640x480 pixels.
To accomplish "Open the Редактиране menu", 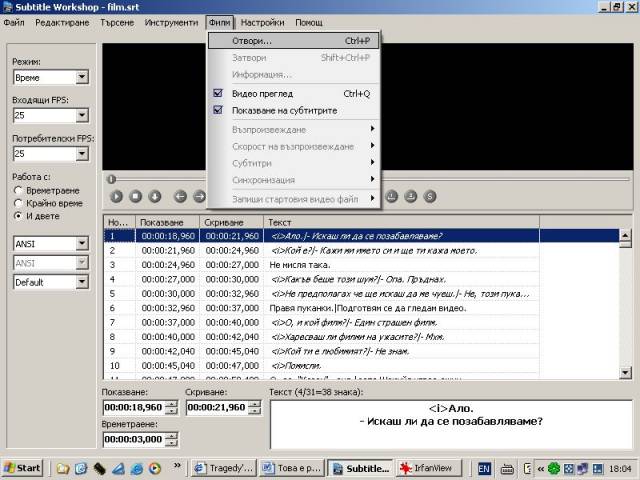I will coord(62,22).
